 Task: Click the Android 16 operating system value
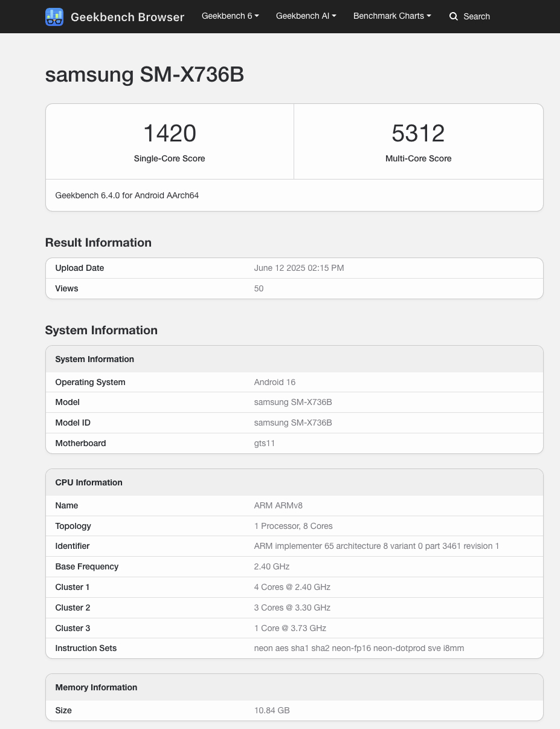click(275, 382)
